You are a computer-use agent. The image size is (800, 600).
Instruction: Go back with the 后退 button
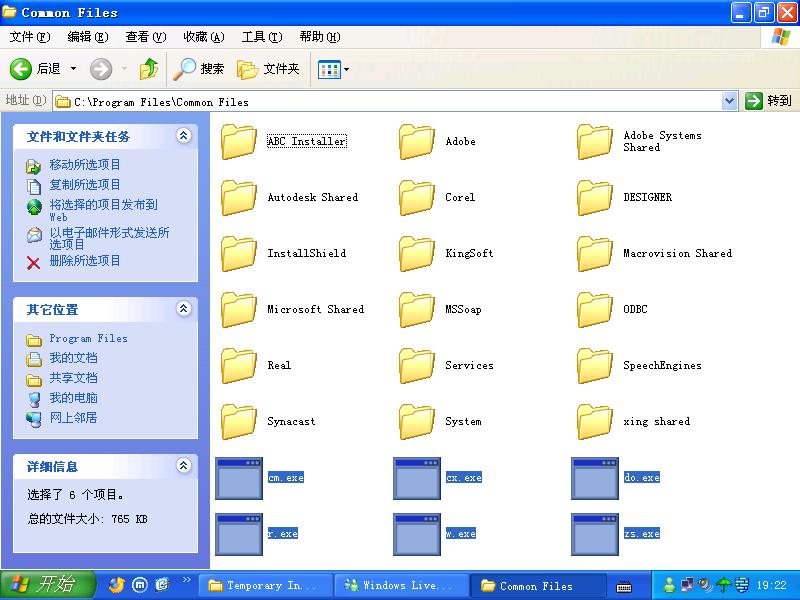coord(35,69)
